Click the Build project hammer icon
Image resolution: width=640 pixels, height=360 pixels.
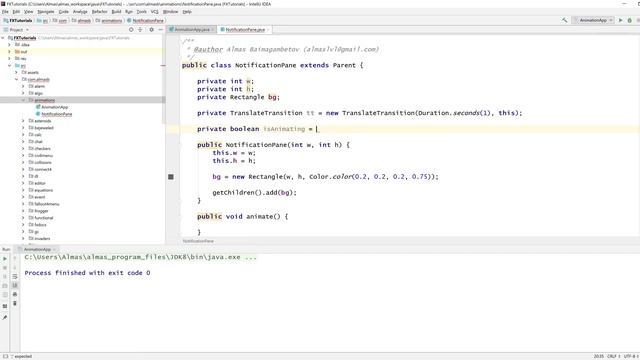point(564,20)
